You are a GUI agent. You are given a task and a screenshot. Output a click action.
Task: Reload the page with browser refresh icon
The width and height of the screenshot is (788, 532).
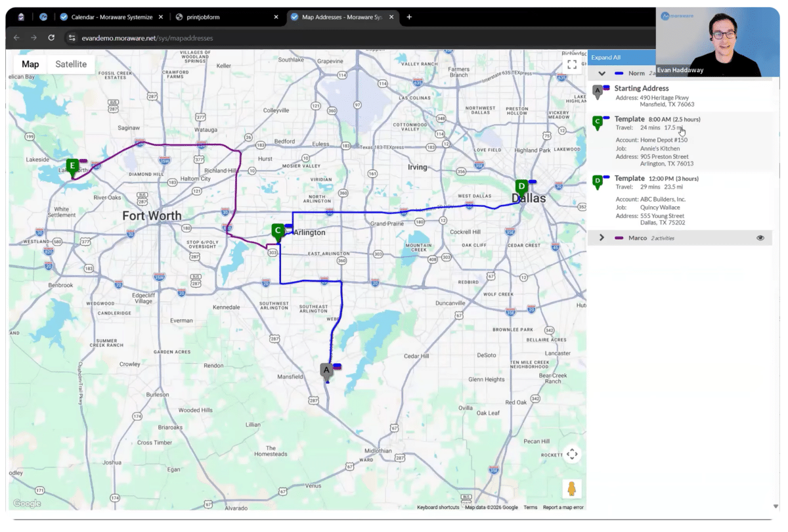(51, 38)
